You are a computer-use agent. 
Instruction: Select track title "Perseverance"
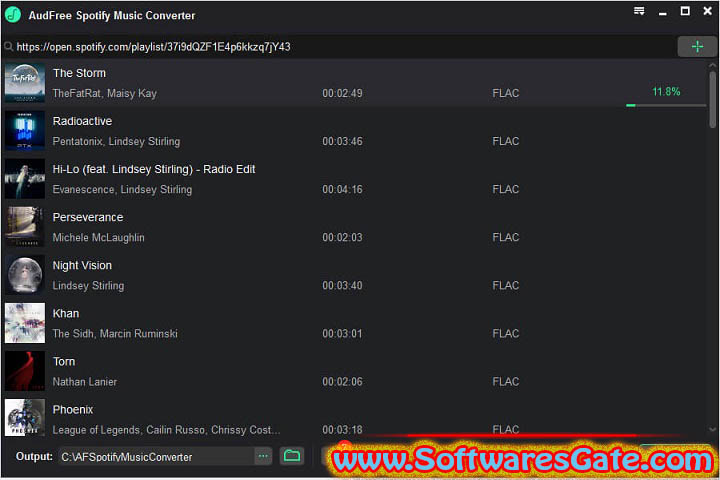click(x=88, y=217)
